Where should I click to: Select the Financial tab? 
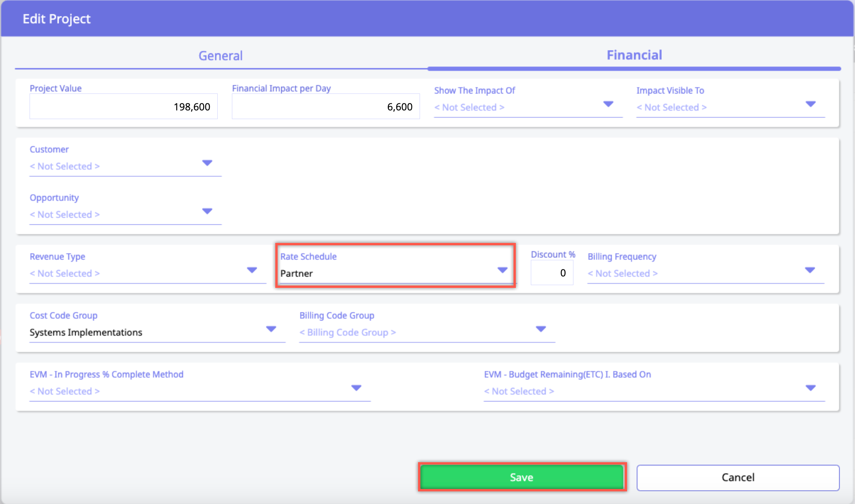pos(634,55)
